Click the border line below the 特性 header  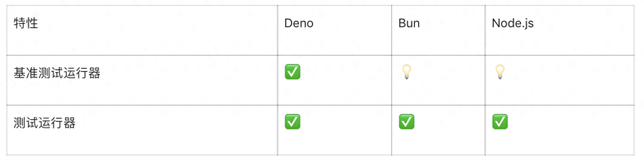point(142,55)
